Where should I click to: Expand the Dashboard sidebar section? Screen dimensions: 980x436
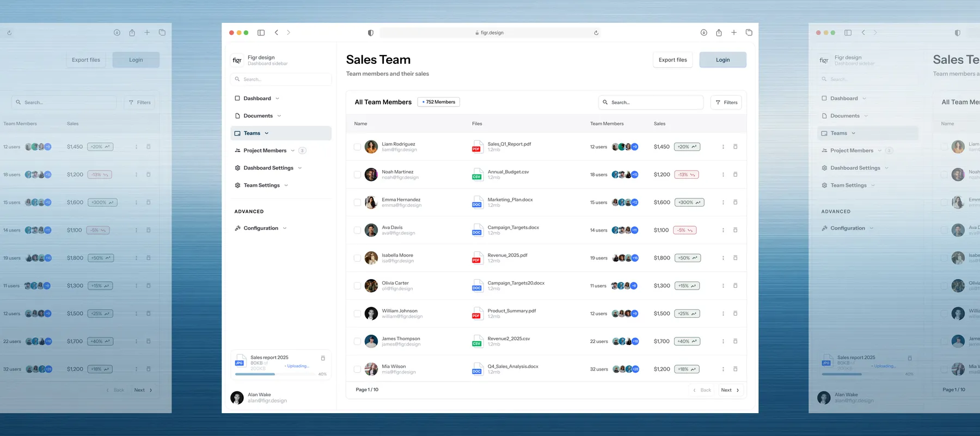coord(277,99)
